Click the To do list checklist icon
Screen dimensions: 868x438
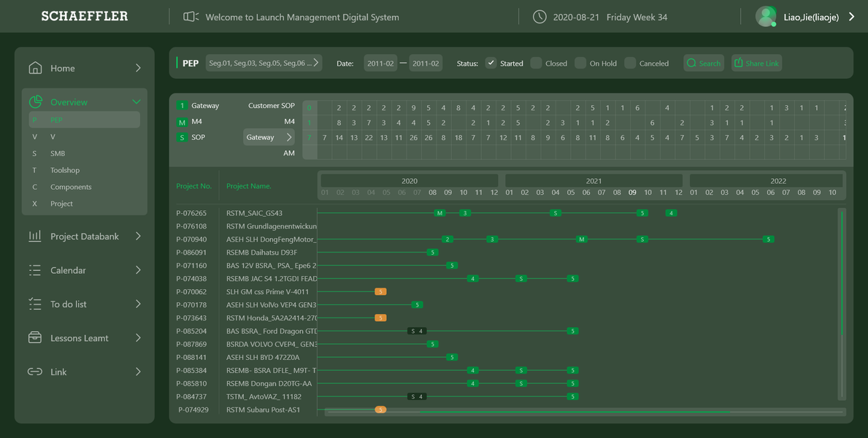tap(35, 304)
